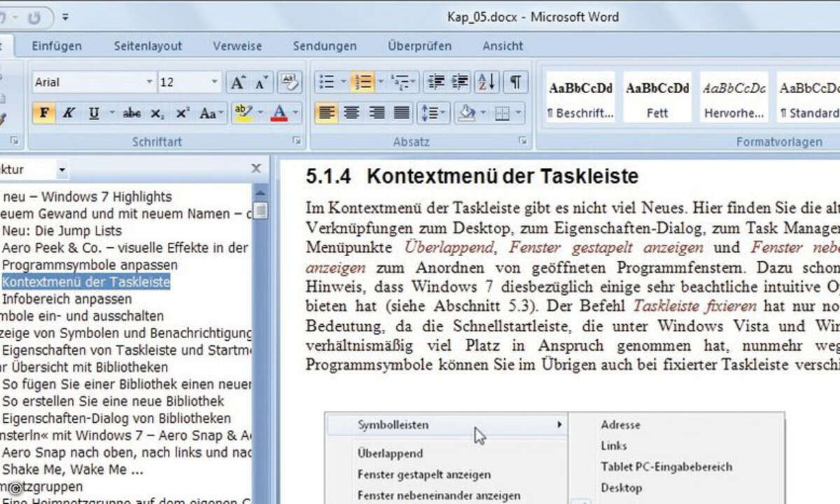Toggle underline (U) formatting
This screenshot has width=840, height=504.
93,113
